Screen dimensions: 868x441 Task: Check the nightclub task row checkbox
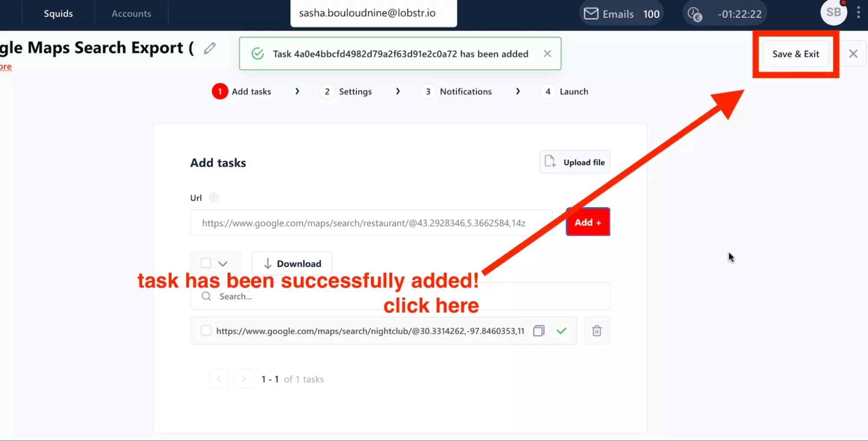206,331
